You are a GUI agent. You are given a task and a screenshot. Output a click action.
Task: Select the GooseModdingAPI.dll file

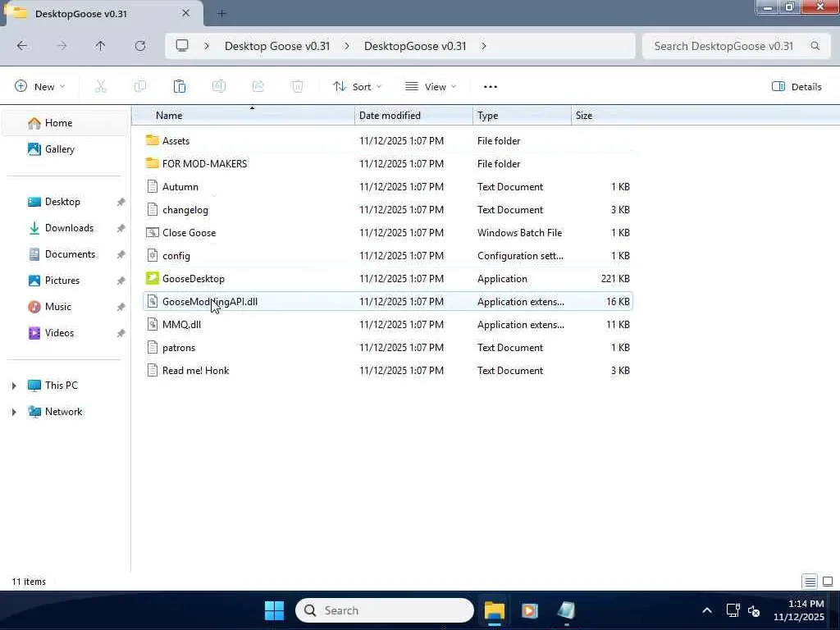click(x=388, y=301)
